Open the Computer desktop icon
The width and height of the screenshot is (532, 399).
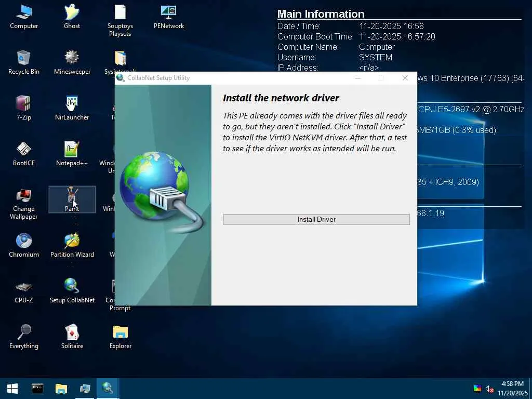click(x=24, y=17)
